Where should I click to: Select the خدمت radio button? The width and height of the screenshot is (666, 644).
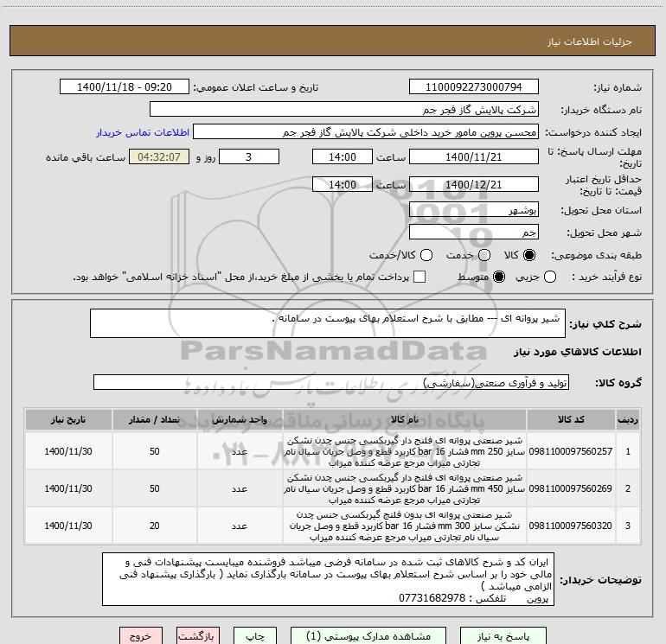(484, 255)
